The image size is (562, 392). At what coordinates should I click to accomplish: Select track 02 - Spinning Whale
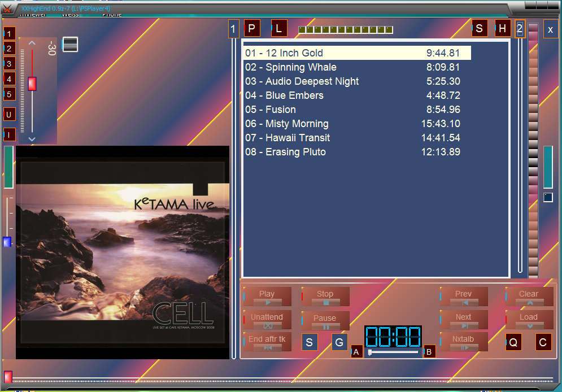(357, 67)
